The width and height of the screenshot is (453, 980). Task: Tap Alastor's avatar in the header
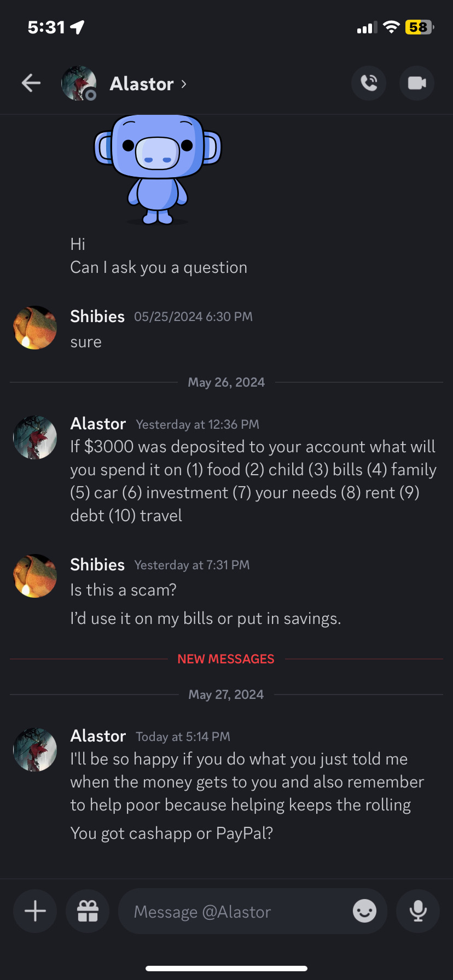pos(79,83)
